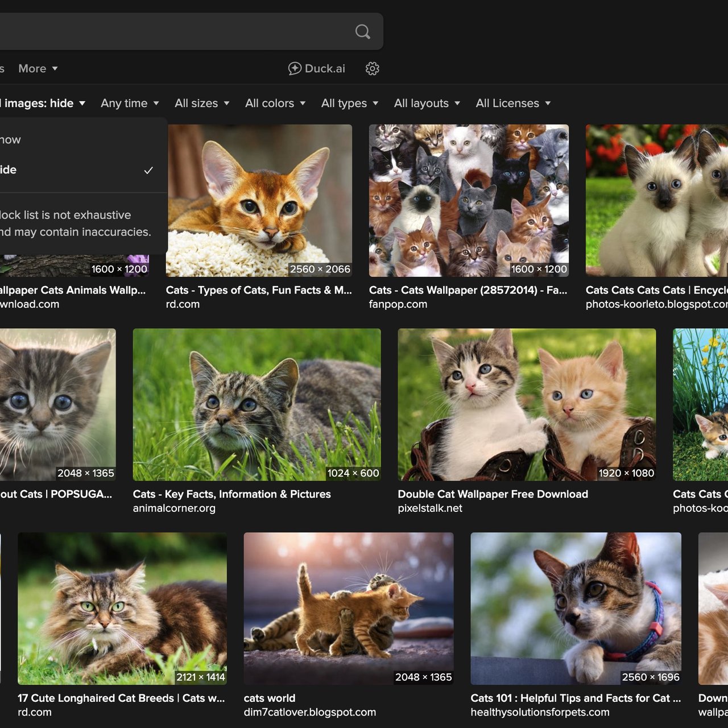Image resolution: width=728 pixels, height=728 pixels.
Task: Open the All Licenses filter
Action: click(x=514, y=103)
